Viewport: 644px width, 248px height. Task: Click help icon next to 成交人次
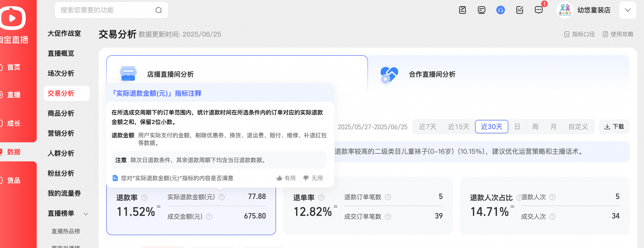[553, 217]
